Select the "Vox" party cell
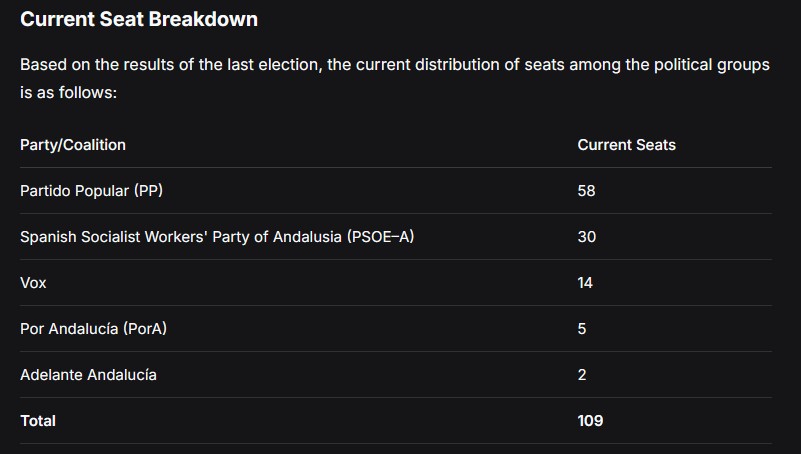The height and width of the screenshot is (454, 801). pyautogui.click(x=33, y=283)
